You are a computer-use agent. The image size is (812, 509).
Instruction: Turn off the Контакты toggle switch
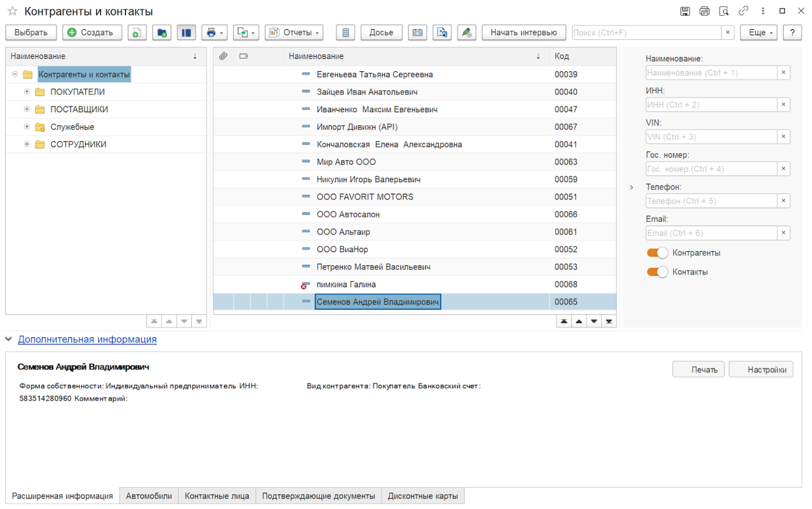click(x=657, y=272)
